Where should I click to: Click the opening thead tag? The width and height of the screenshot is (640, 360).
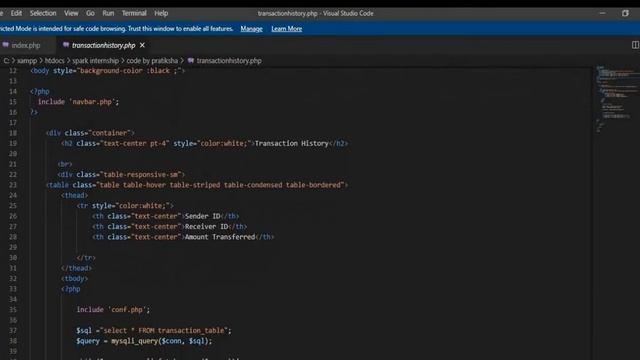[x=74, y=196]
